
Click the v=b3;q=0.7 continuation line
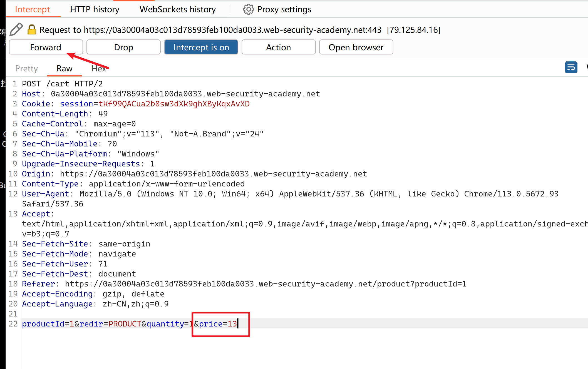[46, 234]
